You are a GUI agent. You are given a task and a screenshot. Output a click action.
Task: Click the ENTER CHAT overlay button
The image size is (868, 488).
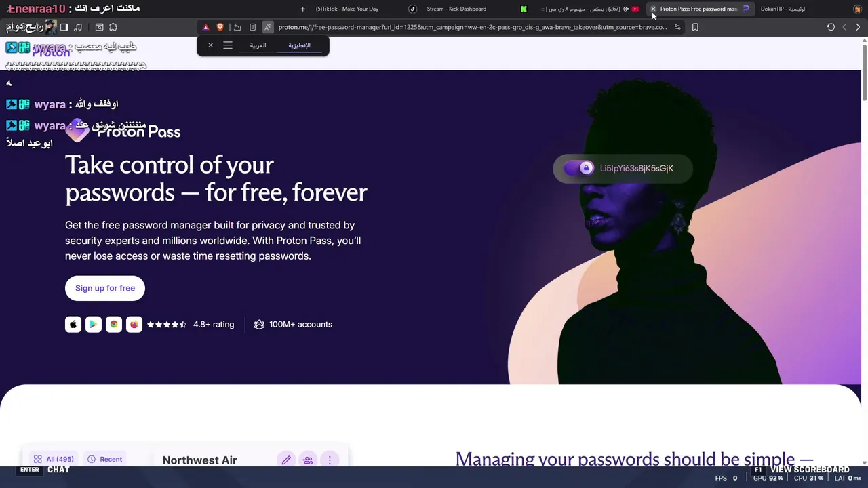coord(45,470)
